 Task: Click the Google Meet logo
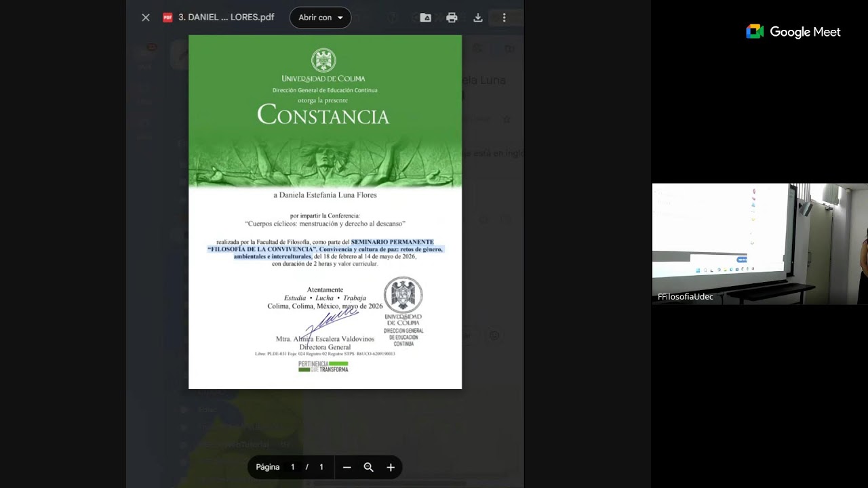pyautogui.click(x=793, y=32)
